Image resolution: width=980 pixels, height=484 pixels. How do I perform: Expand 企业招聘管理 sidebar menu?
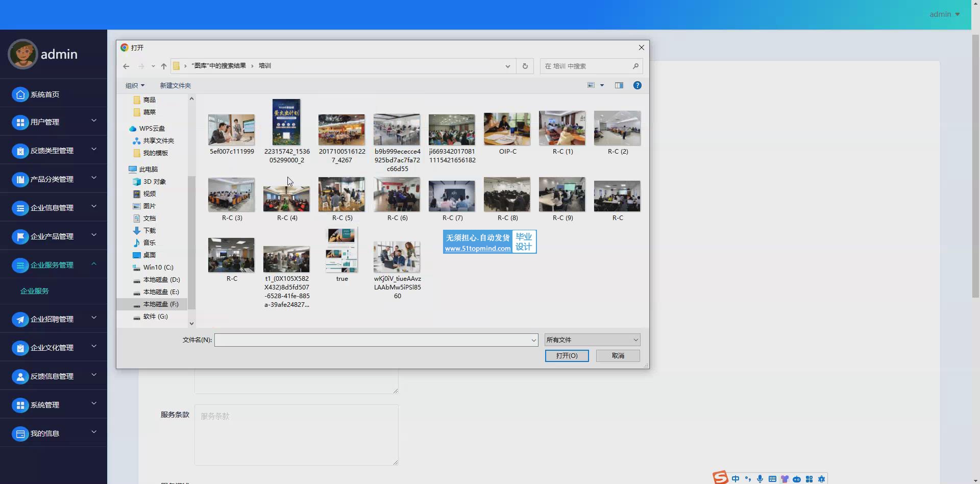coord(54,319)
